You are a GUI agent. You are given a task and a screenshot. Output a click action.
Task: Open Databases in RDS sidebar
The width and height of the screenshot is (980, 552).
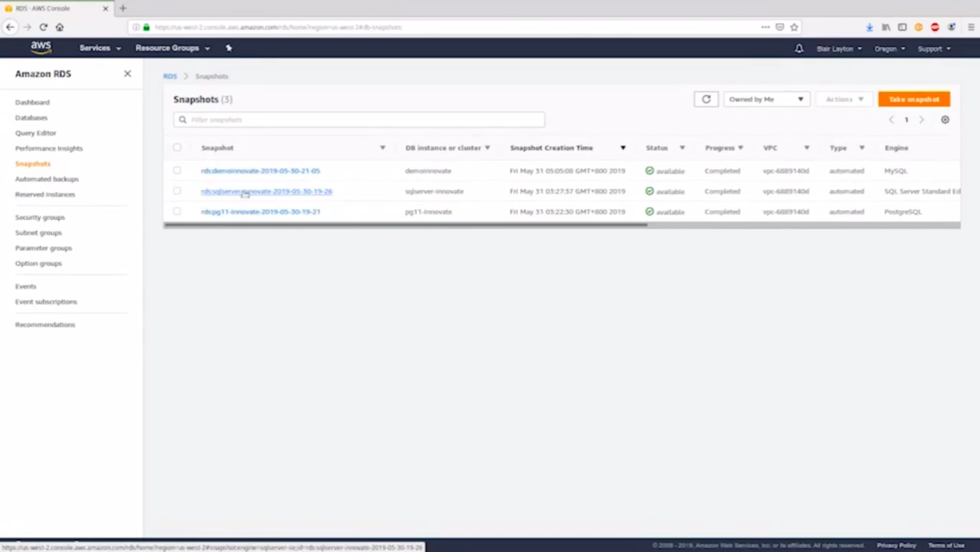tap(31, 118)
